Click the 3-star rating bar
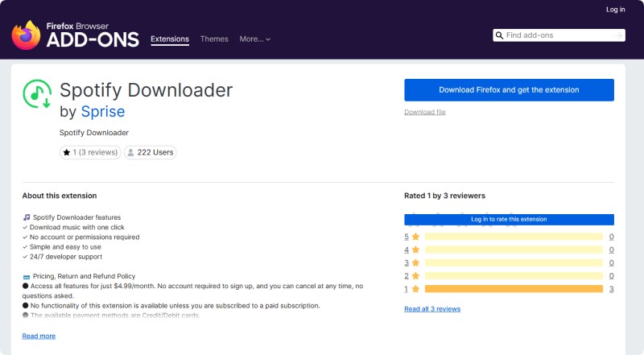The height and width of the screenshot is (355, 644). tap(514, 263)
